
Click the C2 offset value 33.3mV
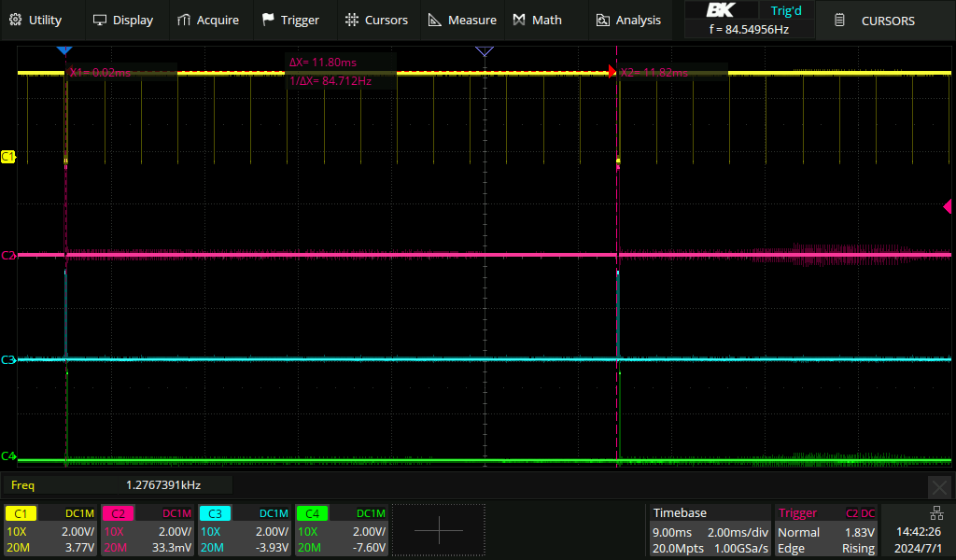point(172,548)
